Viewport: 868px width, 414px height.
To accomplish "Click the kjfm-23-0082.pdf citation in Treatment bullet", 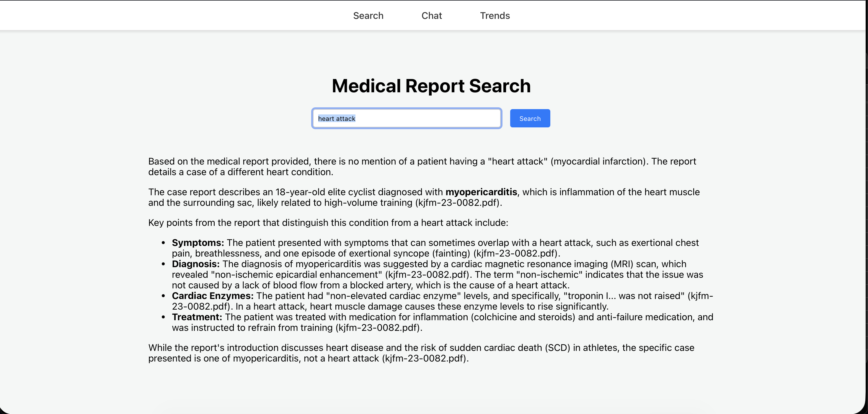I will [379, 328].
